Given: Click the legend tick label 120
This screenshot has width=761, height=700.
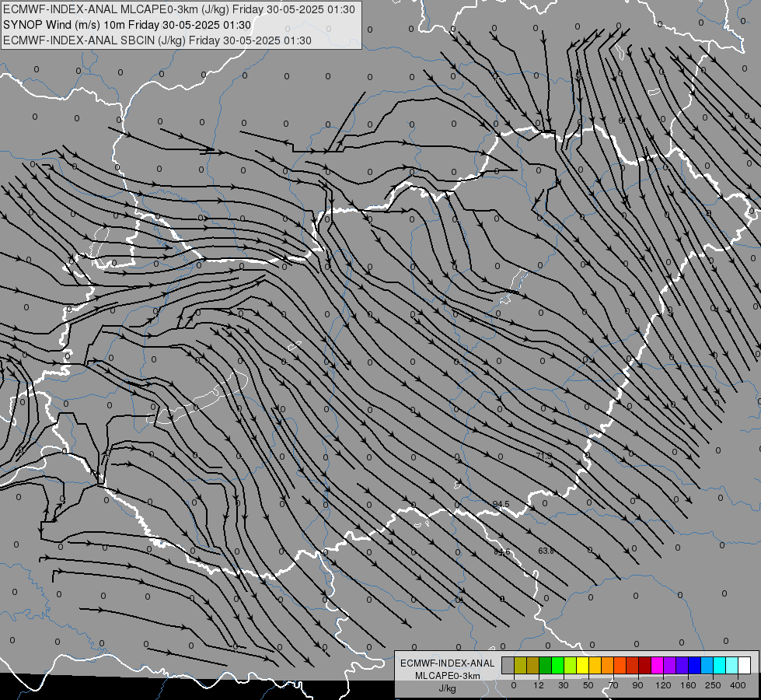Looking at the screenshot, I should (x=664, y=685).
